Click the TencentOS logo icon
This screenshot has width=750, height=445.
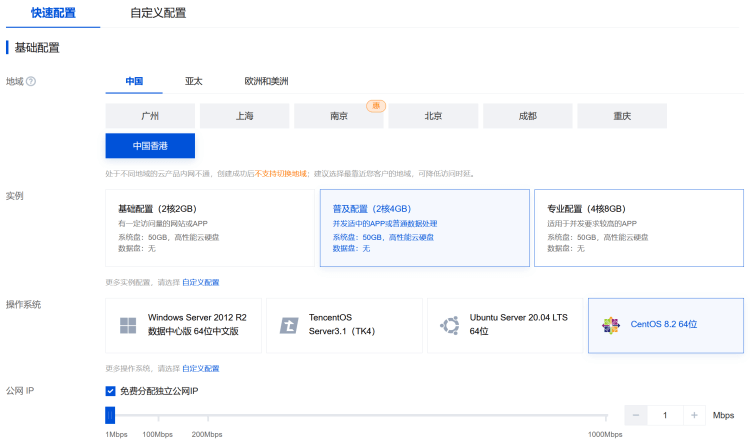[x=289, y=325]
